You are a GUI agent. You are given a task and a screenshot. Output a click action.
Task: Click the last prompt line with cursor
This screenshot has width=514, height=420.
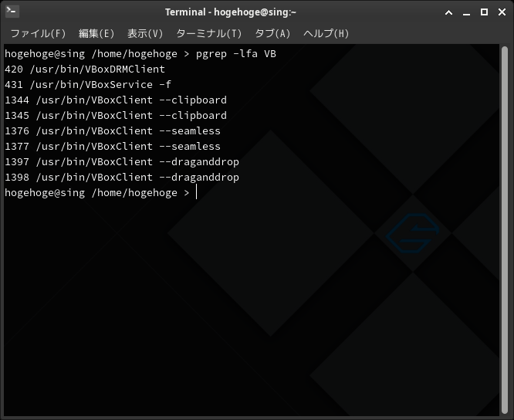[x=100, y=192]
